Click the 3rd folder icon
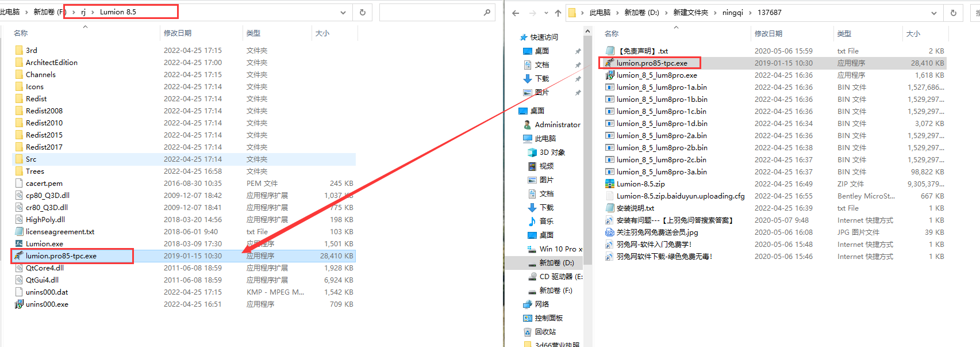 click(19, 50)
